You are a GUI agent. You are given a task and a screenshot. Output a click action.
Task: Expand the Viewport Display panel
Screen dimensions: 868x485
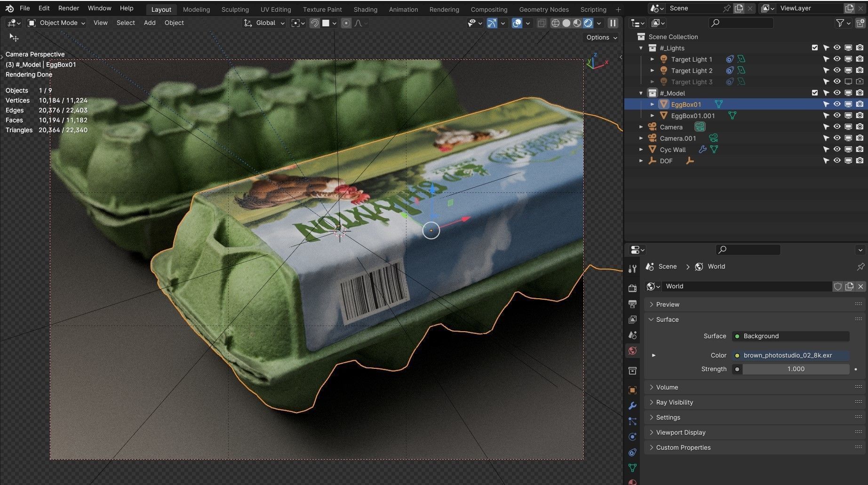pos(755,432)
